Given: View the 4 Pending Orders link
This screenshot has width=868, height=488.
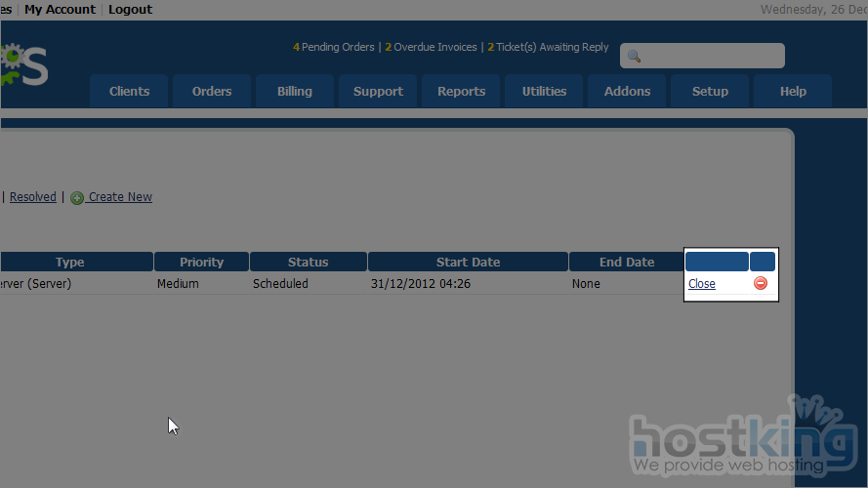Looking at the screenshot, I should click(333, 47).
